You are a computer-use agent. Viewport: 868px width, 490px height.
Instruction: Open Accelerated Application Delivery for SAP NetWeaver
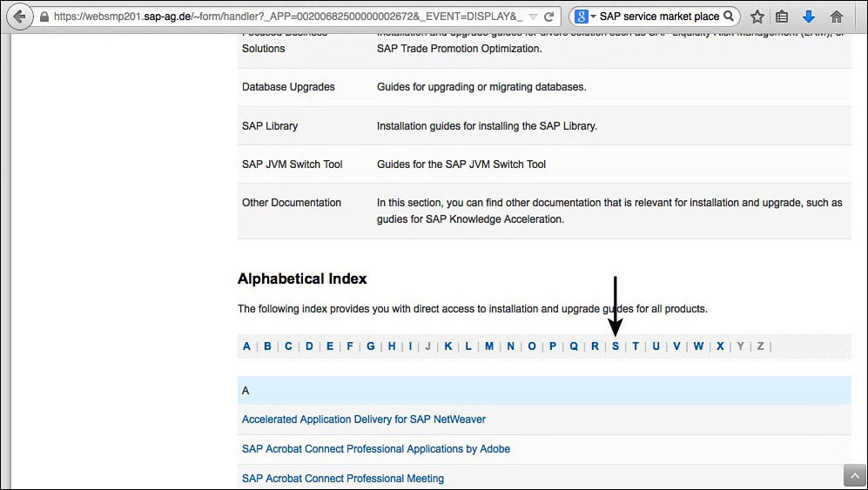tap(364, 420)
